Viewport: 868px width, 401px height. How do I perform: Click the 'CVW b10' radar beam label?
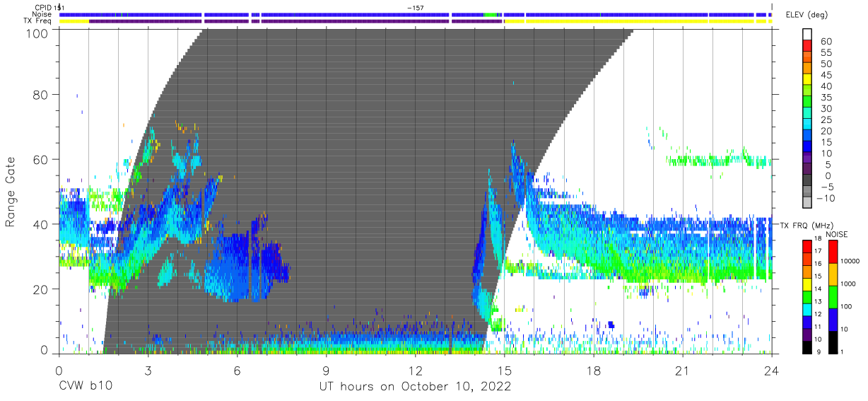[85, 387]
